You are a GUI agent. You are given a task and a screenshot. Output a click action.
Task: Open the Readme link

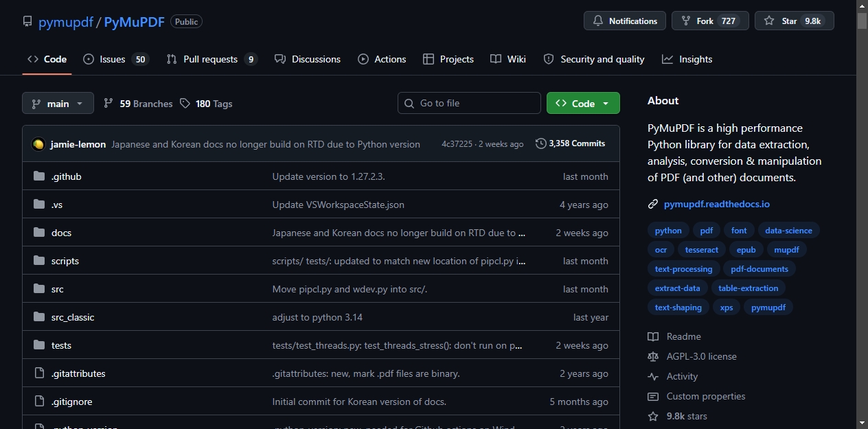674,336
